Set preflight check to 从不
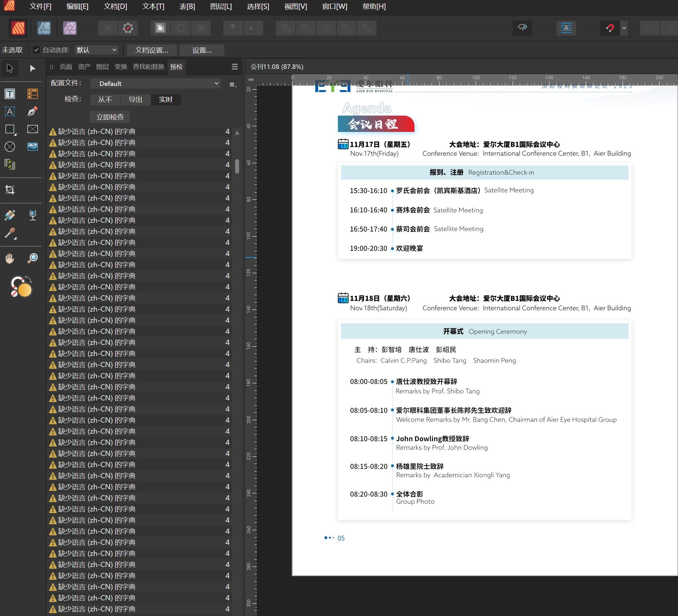678x616 pixels. pyautogui.click(x=105, y=100)
